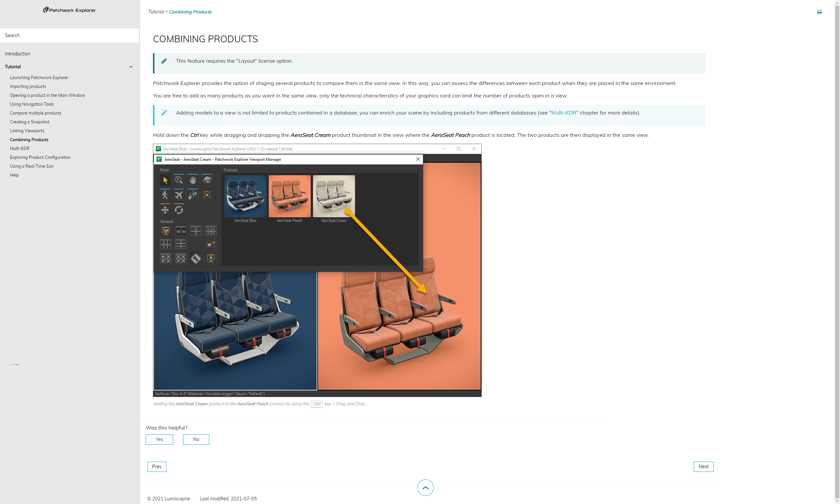
Task: Open the Help page in sidebar
Action: pyautogui.click(x=14, y=175)
